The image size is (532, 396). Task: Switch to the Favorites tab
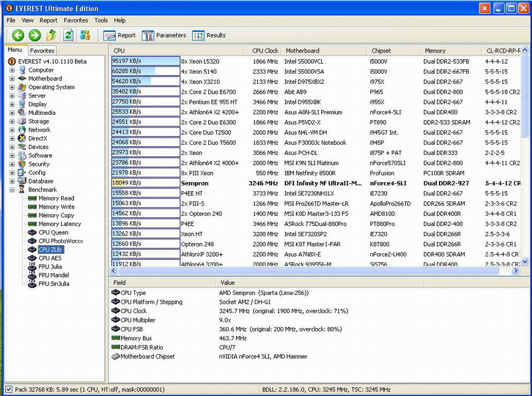tap(42, 50)
